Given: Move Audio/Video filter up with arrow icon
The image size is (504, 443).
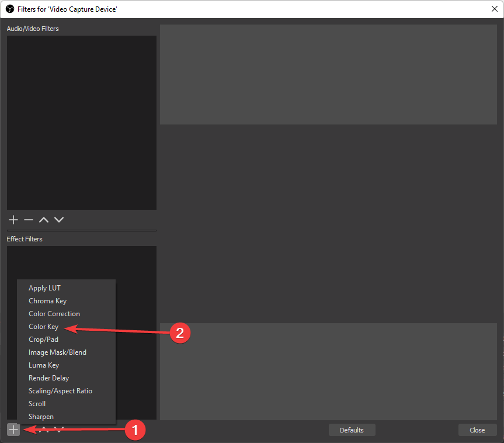Looking at the screenshot, I should click(44, 220).
